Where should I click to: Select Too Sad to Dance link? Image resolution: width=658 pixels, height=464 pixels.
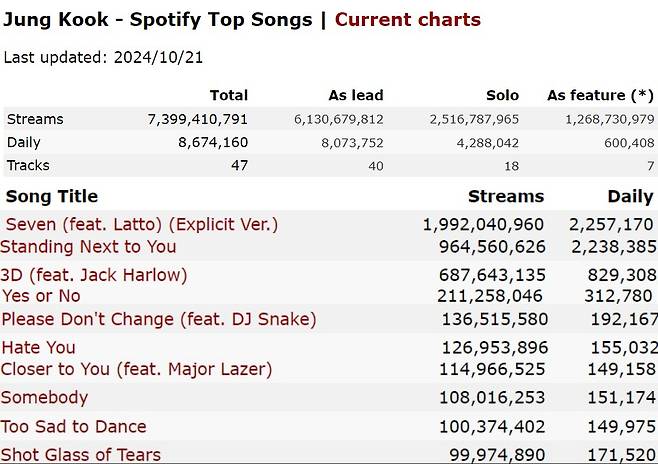[73, 427]
